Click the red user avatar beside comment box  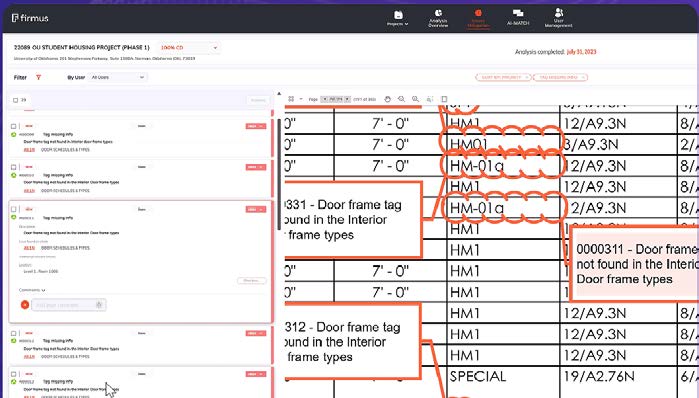click(25, 305)
